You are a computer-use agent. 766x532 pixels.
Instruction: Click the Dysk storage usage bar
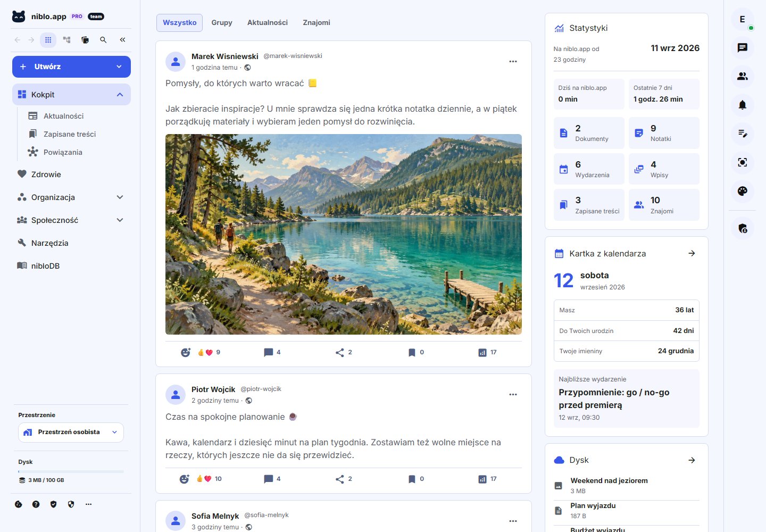[x=71, y=471]
